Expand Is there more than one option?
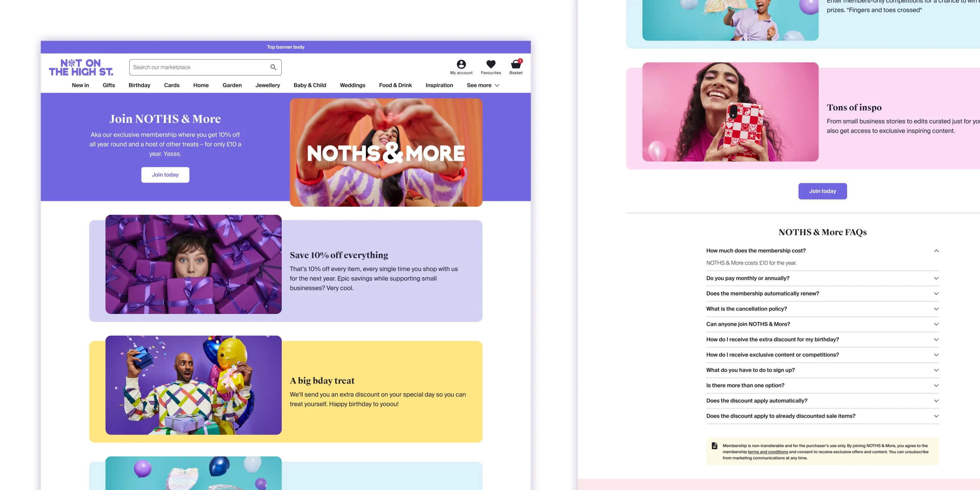The image size is (980, 490). tap(823, 385)
